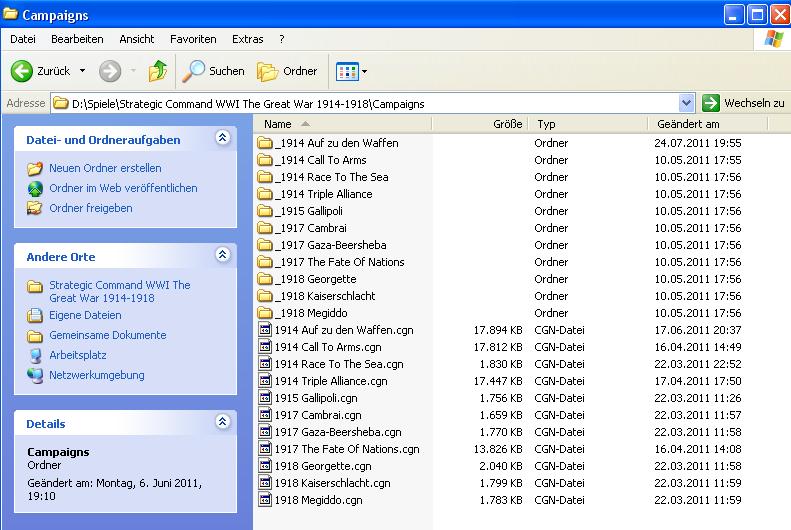Open the views button dropdown arrow

pyautogui.click(x=365, y=72)
